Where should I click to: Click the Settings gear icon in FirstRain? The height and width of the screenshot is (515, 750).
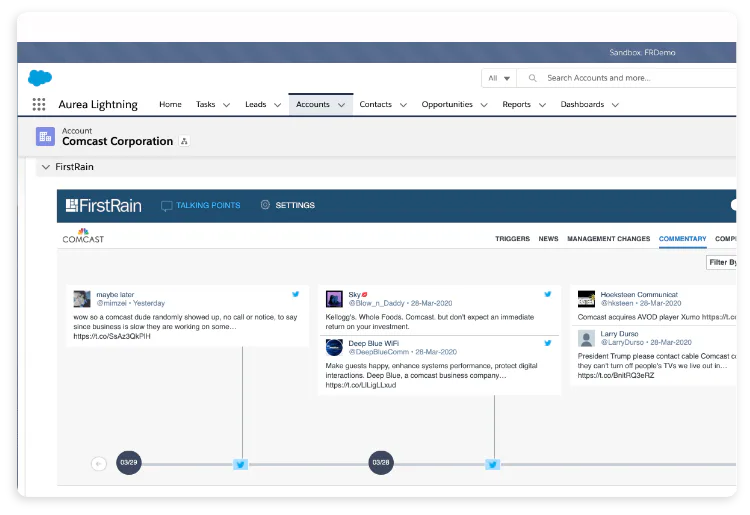click(x=265, y=205)
